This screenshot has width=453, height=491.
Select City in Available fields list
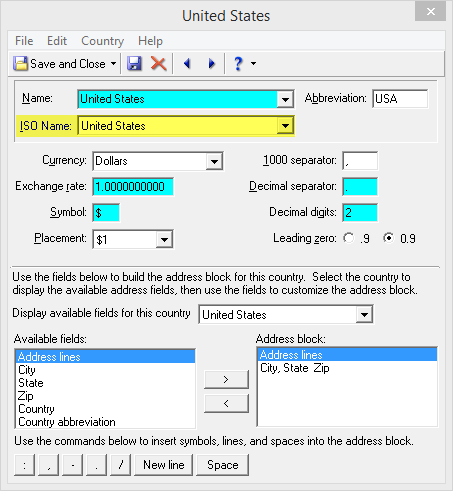(105, 370)
